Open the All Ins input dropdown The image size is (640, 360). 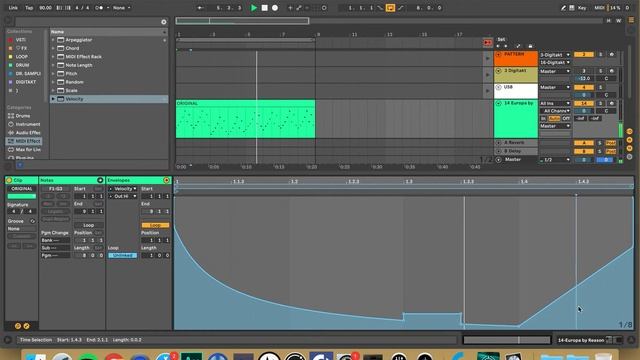point(555,104)
